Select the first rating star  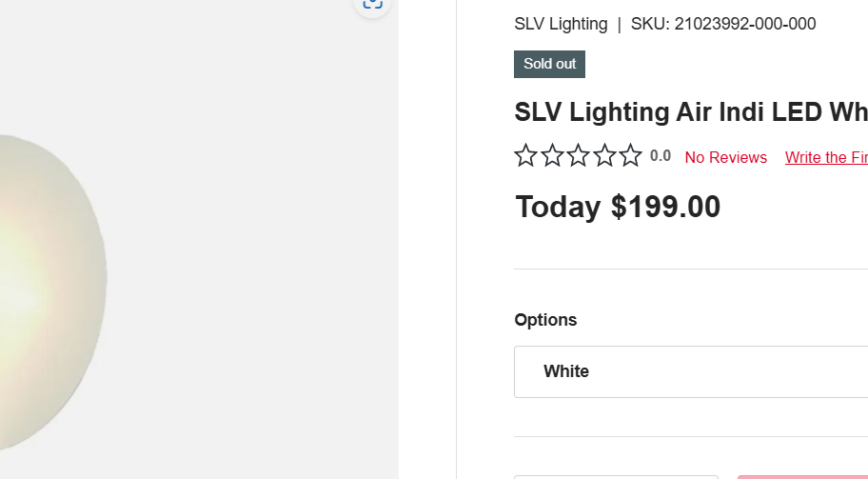click(x=525, y=155)
